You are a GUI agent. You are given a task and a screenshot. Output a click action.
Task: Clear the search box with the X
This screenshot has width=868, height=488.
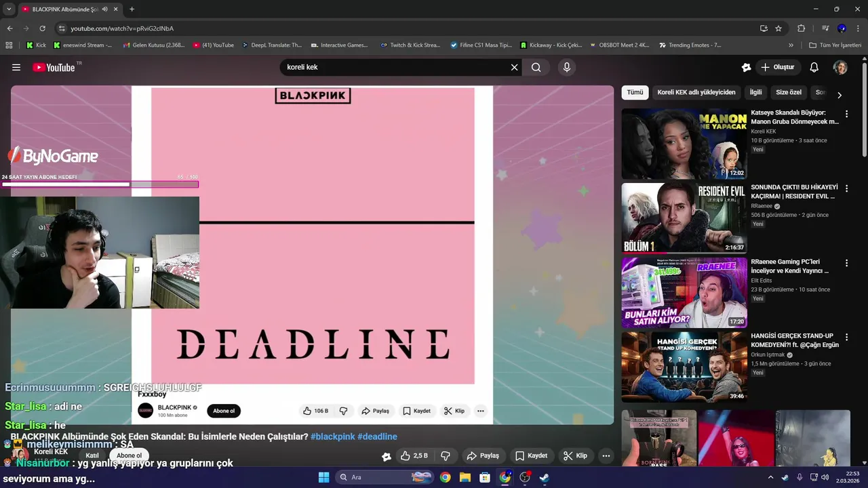tap(514, 67)
